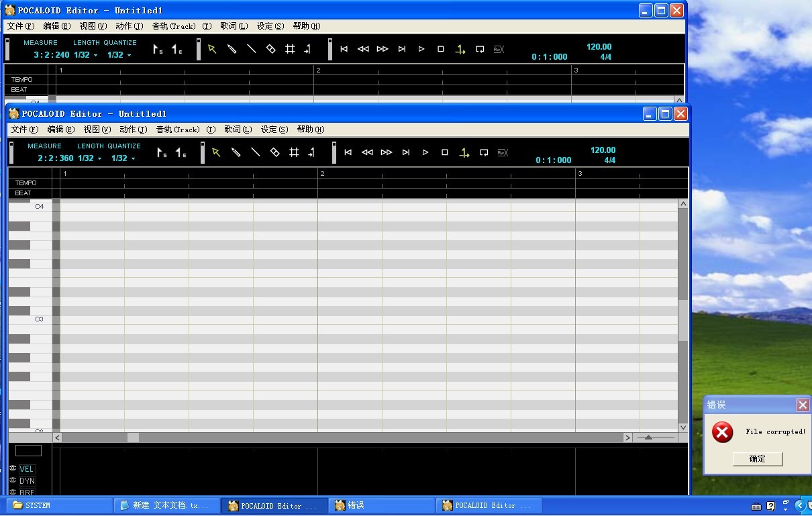Image resolution: width=812 pixels, height=516 pixels.
Task: Set start marker in front editor toolbar
Action: click(161, 153)
